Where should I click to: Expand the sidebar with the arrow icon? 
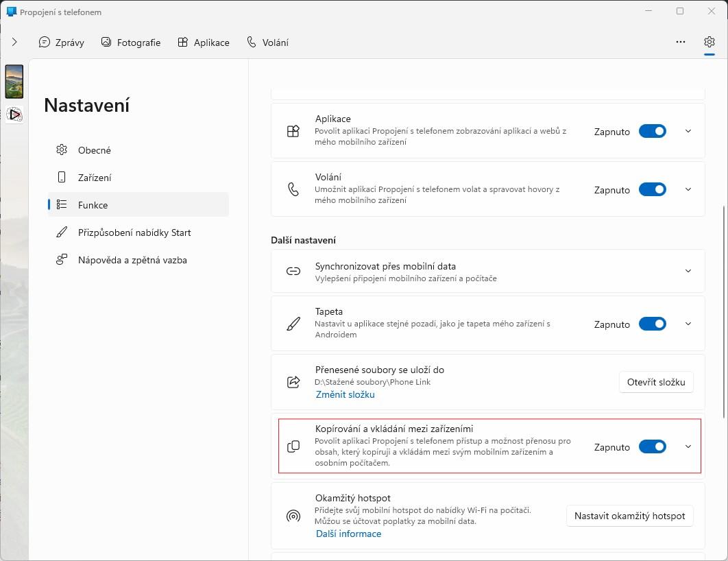point(14,42)
